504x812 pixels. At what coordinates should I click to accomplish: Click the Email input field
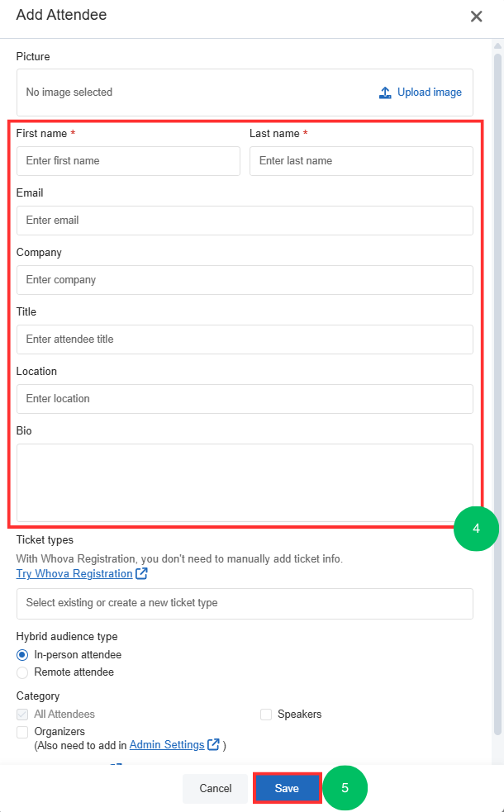[x=245, y=221]
